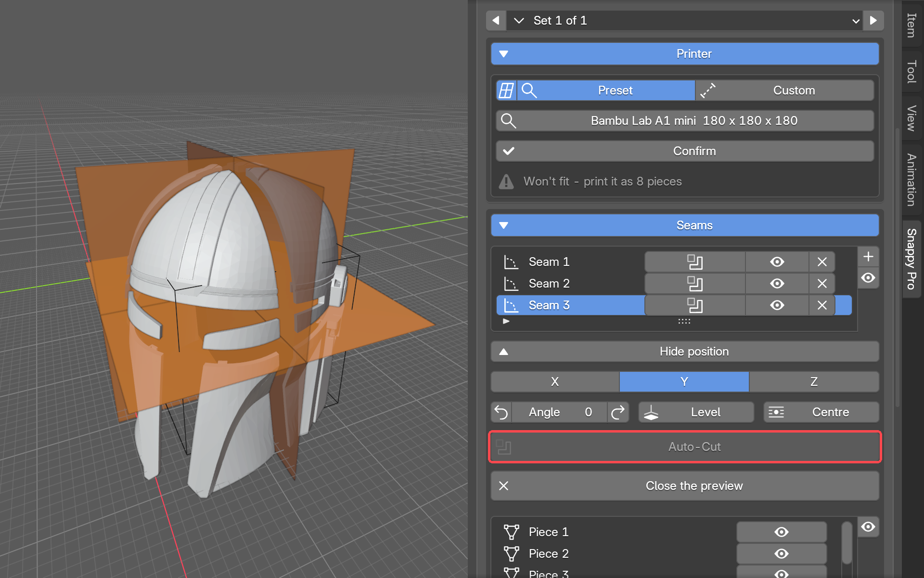Screen dimensions: 924x578
Task: Delete Seam 1 with its X
Action: pos(822,262)
